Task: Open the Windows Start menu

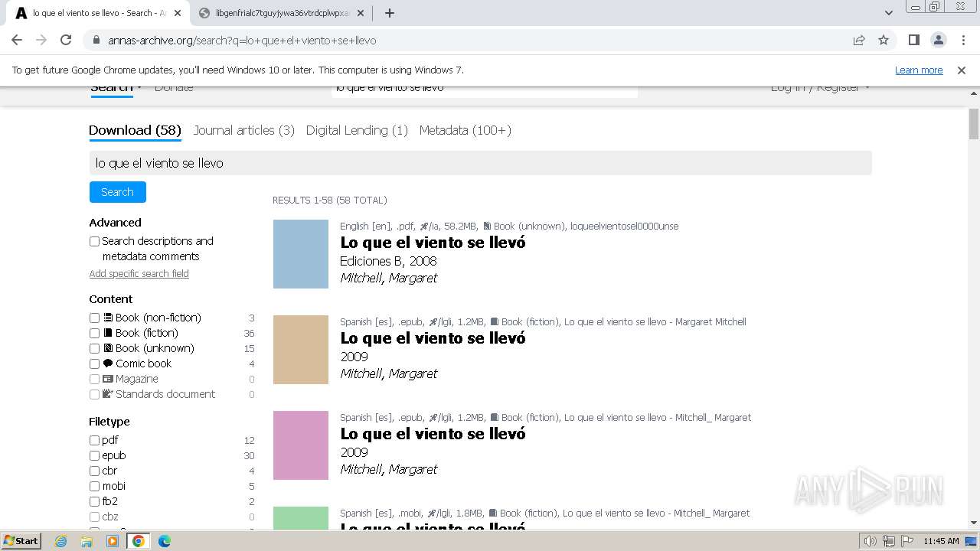Action: tap(21, 541)
